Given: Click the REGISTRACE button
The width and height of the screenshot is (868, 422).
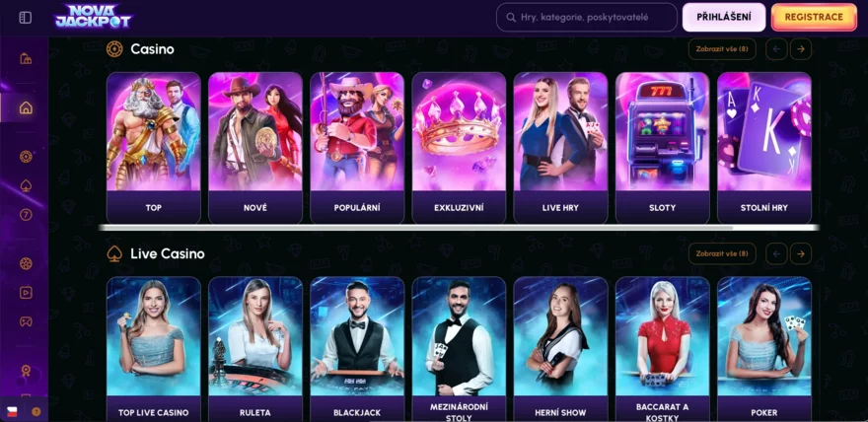Looking at the screenshot, I should pyautogui.click(x=814, y=17).
